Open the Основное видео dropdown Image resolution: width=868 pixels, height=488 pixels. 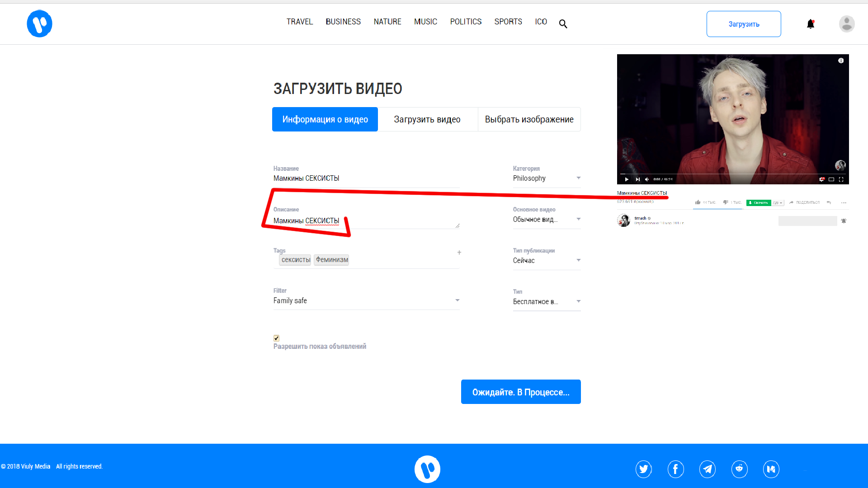click(x=546, y=219)
